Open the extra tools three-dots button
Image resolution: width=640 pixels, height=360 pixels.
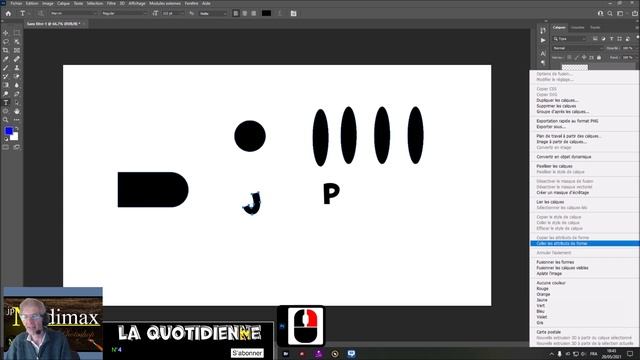[17, 120]
